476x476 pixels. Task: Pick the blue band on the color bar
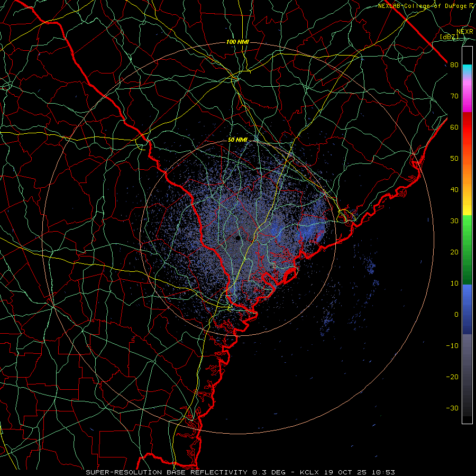coord(467,309)
